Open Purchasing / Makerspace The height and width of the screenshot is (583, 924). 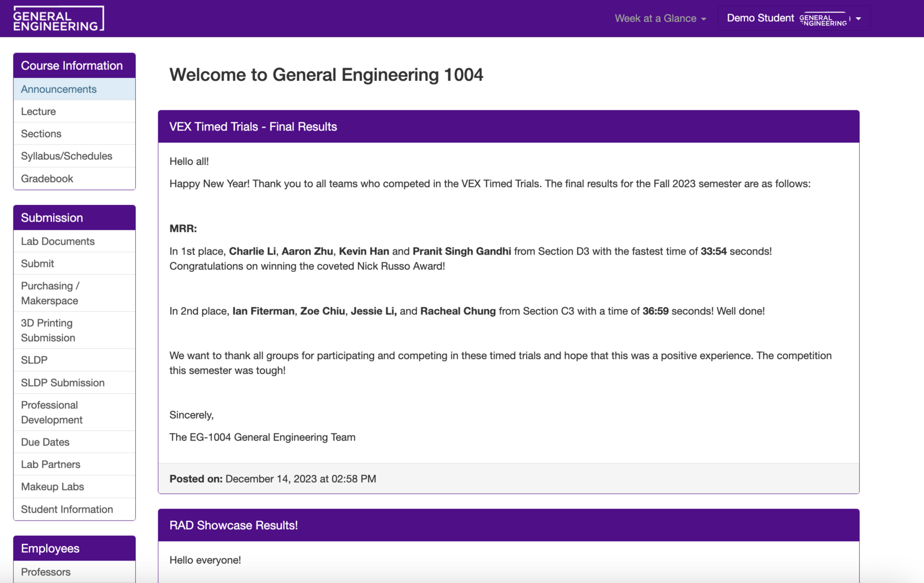pyautogui.click(x=50, y=293)
